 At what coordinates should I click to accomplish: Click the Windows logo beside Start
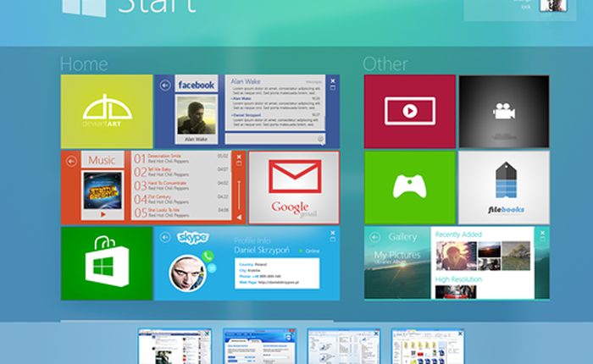pyautogui.click(x=84, y=8)
